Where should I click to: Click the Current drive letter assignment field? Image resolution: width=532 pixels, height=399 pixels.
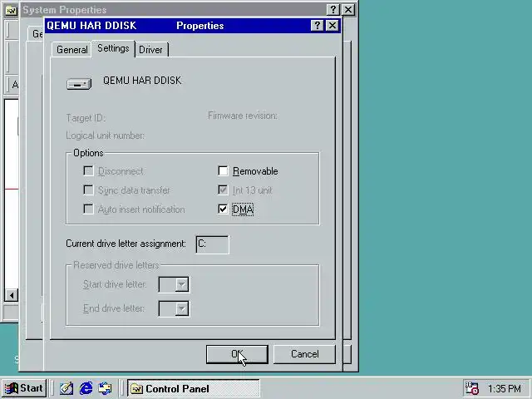(213, 244)
